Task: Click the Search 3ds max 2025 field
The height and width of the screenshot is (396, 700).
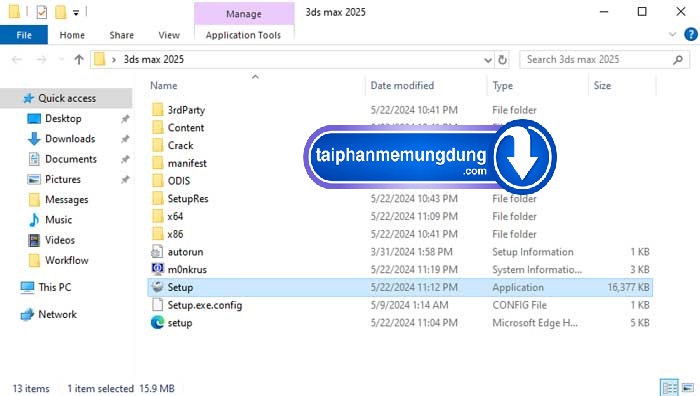Action: point(597,59)
